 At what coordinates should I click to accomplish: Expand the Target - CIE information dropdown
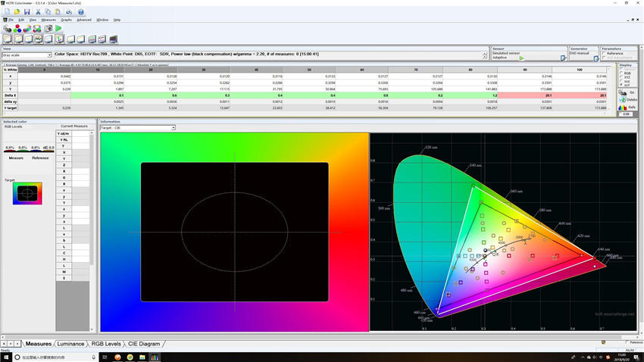pyautogui.click(x=173, y=127)
